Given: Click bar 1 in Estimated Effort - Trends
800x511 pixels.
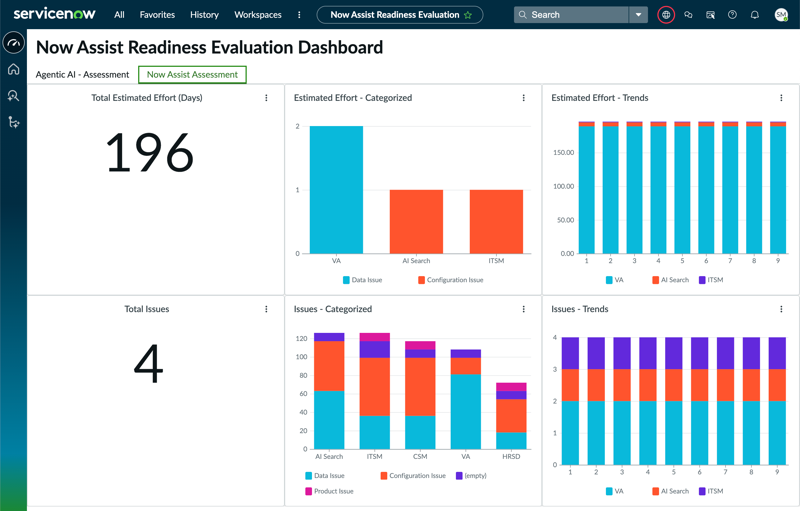Looking at the screenshot, I should [x=586, y=188].
